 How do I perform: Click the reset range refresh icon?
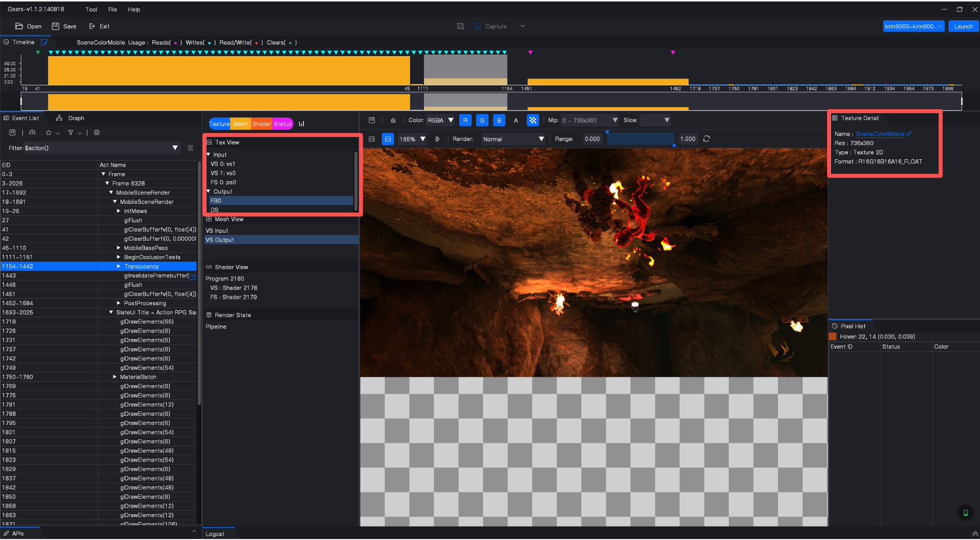point(706,139)
